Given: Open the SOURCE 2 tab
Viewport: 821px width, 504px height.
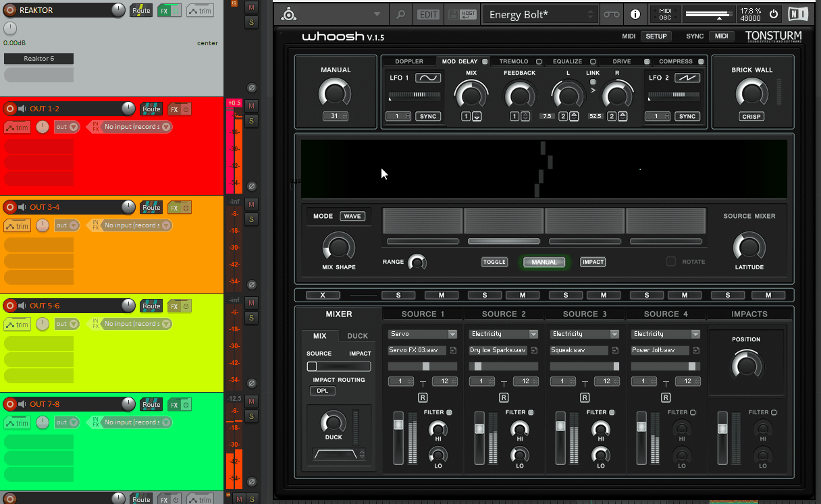Looking at the screenshot, I should (x=504, y=314).
